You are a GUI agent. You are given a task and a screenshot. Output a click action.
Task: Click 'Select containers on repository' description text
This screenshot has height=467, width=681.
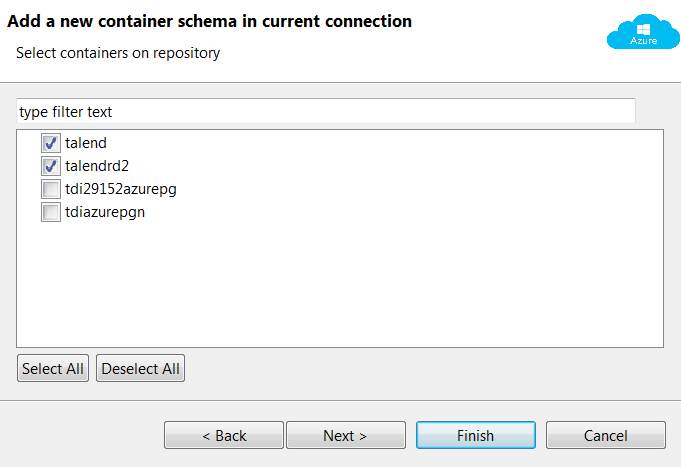(x=118, y=53)
